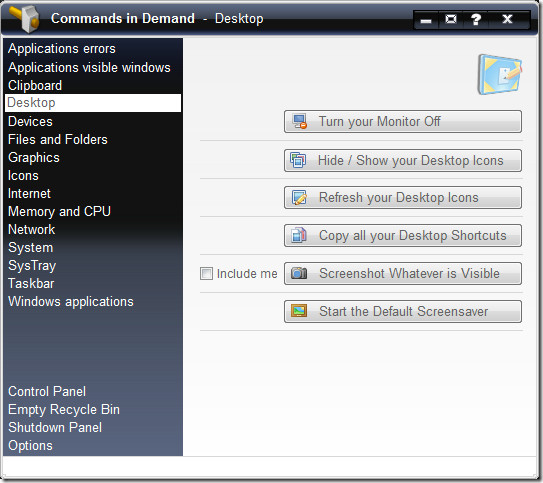
Task: Click the monitor-off icon on Turn your Monitor Off
Action: point(299,122)
